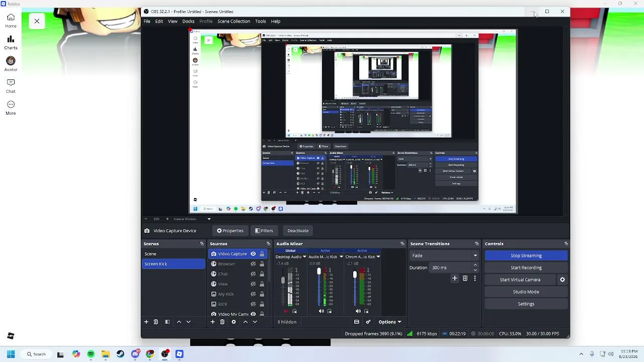Enable Studio Mode
The height and width of the screenshot is (362, 644).
pyautogui.click(x=526, y=292)
